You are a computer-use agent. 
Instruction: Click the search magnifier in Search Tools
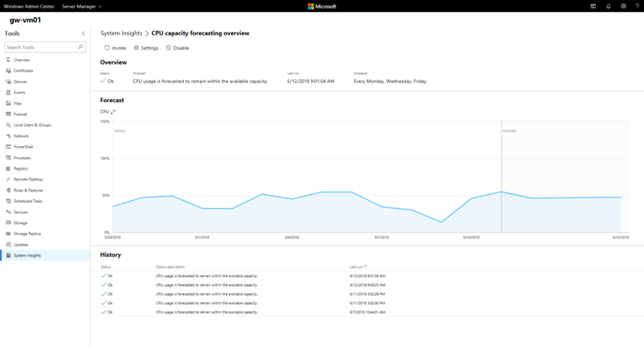[x=81, y=47]
